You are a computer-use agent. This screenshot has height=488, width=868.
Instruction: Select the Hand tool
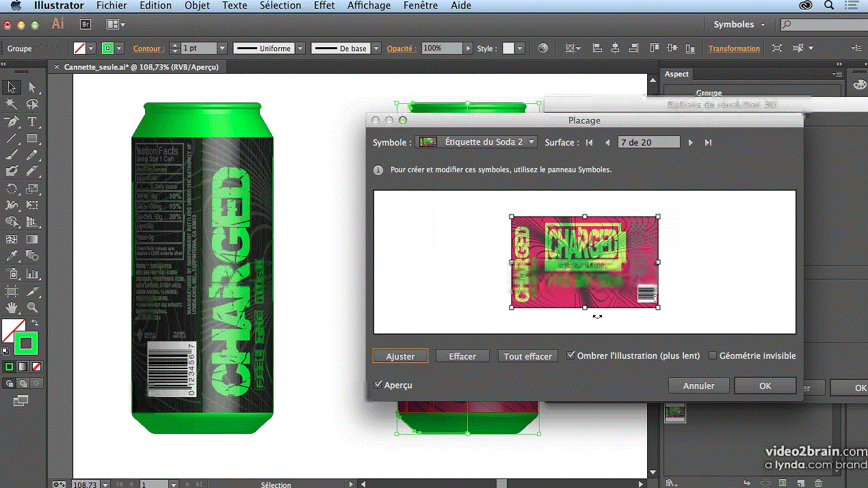coord(12,308)
